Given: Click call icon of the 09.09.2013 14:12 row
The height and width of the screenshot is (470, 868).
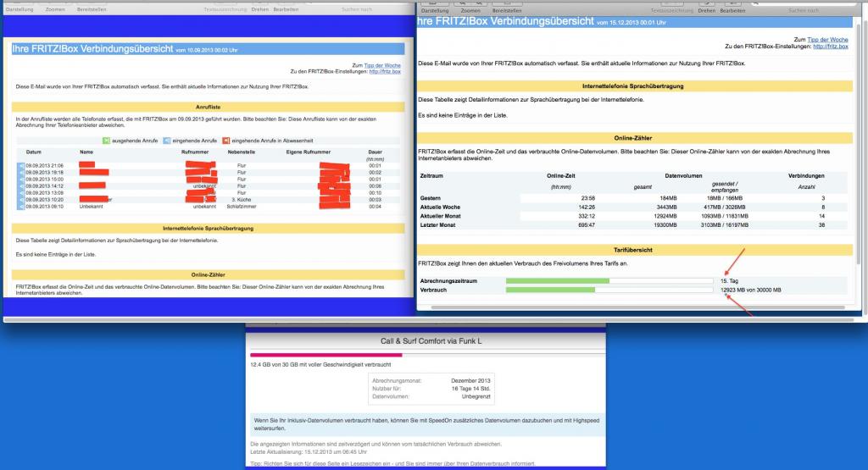Looking at the screenshot, I should (20, 185).
